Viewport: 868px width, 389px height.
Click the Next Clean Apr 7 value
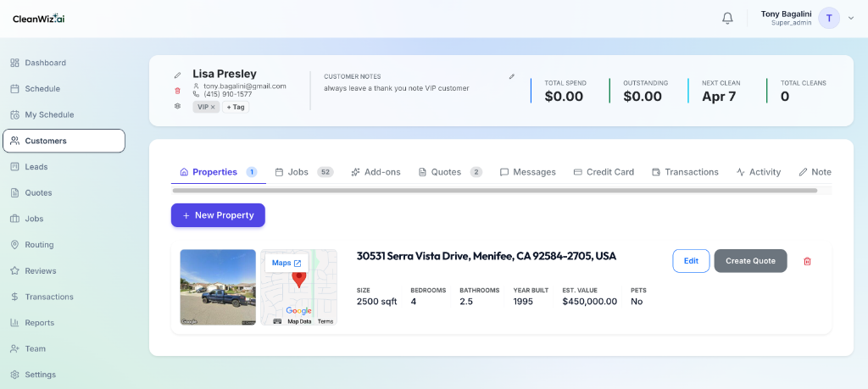tap(719, 97)
